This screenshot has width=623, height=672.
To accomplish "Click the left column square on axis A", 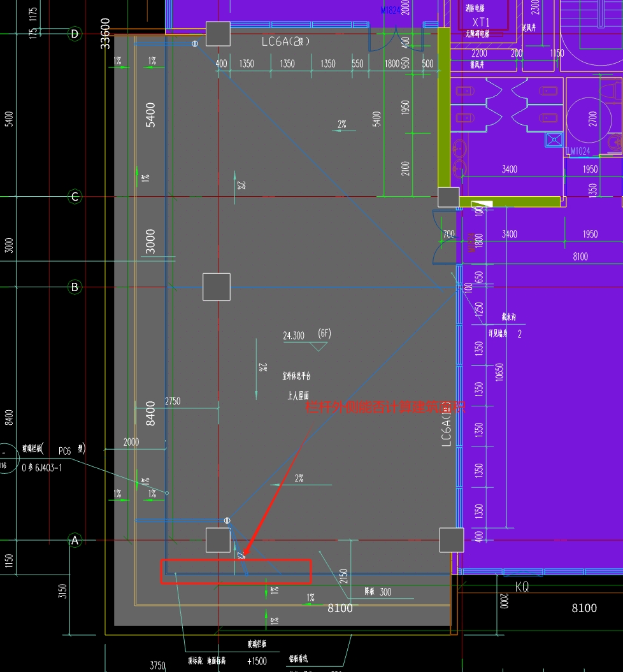I will coord(218,540).
